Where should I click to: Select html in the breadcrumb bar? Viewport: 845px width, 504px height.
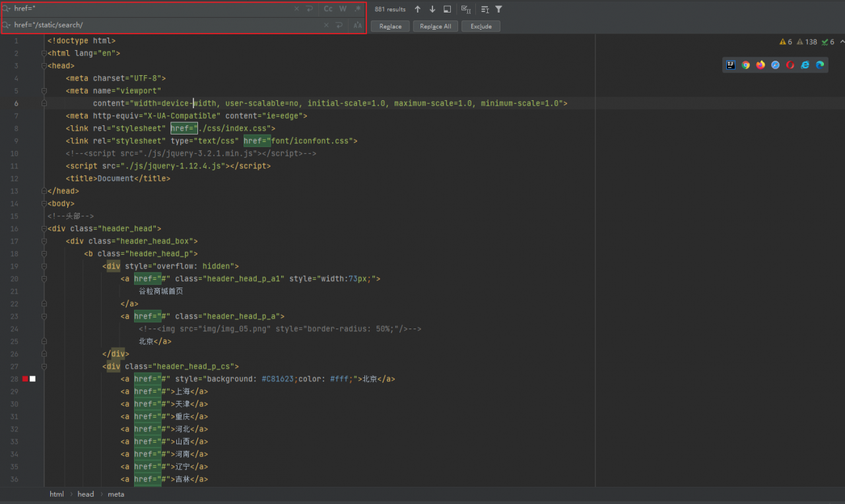(57, 494)
